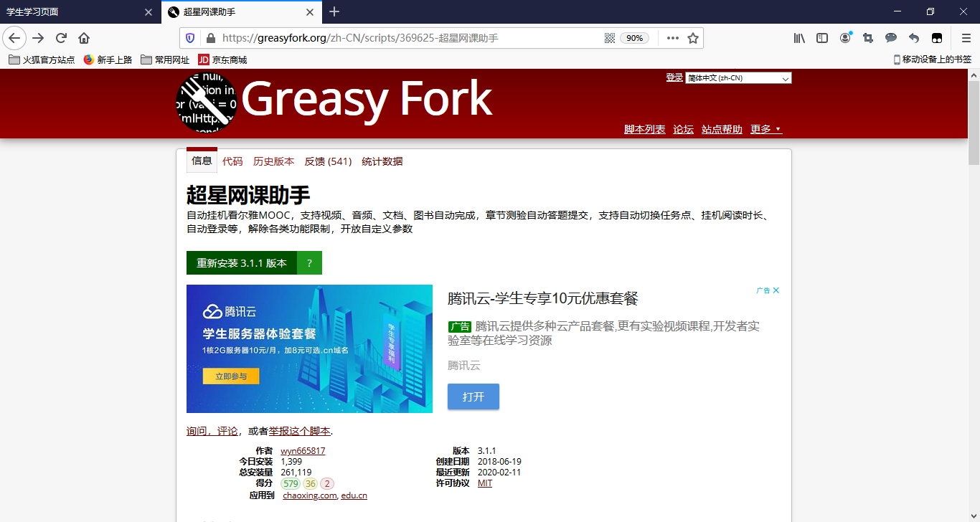
Task: Click the 登录 sign-in link
Action: click(x=674, y=77)
